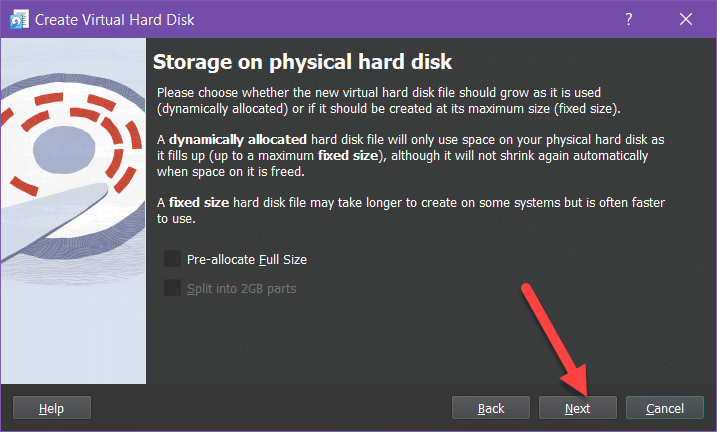Image resolution: width=717 pixels, height=432 pixels.
Task: Cancel the virtual hard disk wizard
Action: [664, 408]
